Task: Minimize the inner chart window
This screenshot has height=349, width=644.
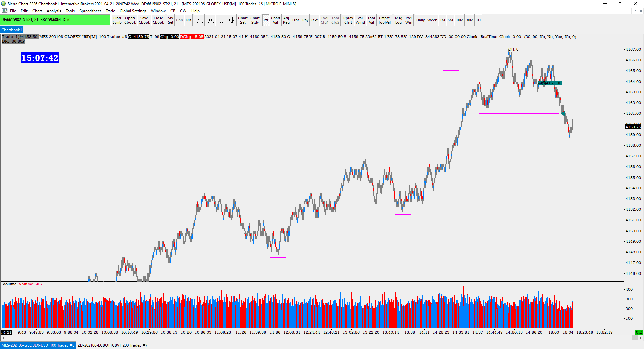Action: click(628, 11)
